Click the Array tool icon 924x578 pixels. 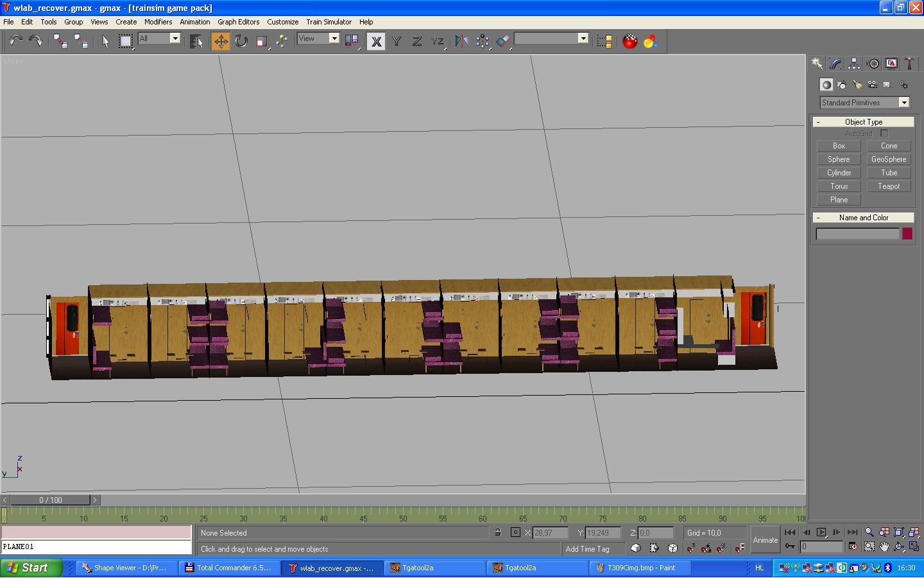pos(483,41)
